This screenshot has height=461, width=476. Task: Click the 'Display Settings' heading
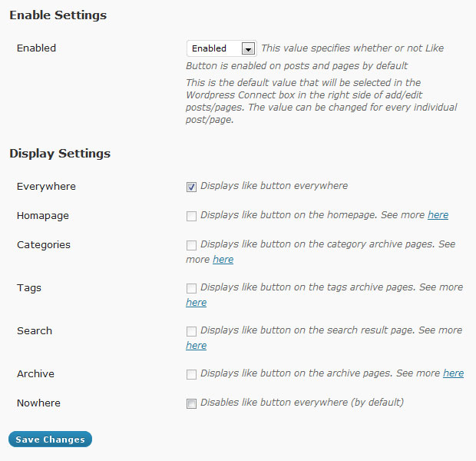point(60,154)
